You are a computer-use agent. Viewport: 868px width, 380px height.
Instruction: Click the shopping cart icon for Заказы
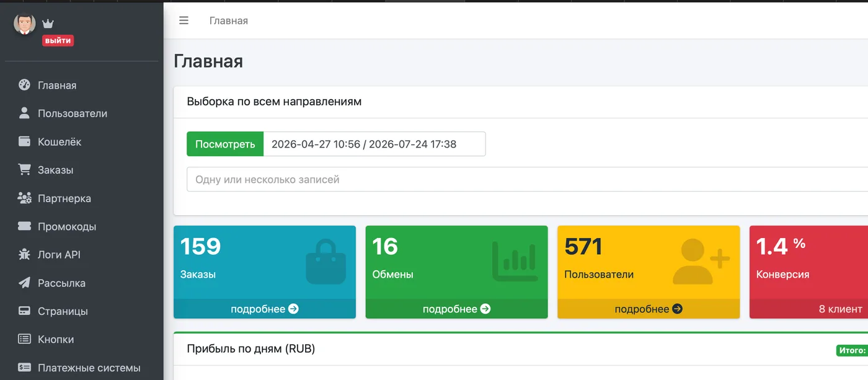[24, 169]
